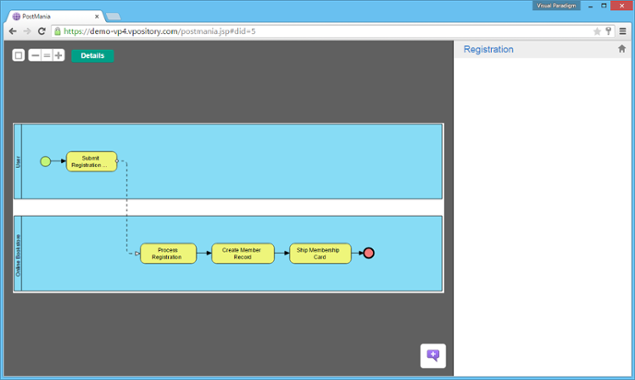
Task: Click the Create Member Record task
Action: pos(243,254)
